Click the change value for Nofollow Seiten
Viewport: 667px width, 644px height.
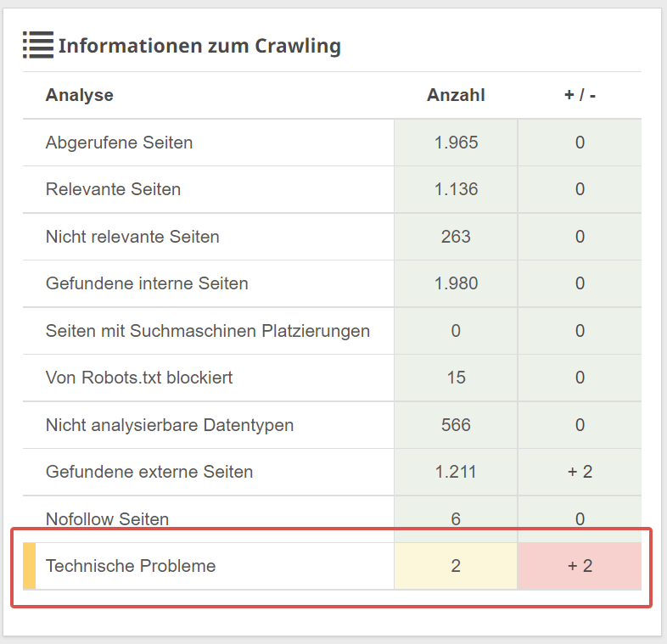point(580,519)
